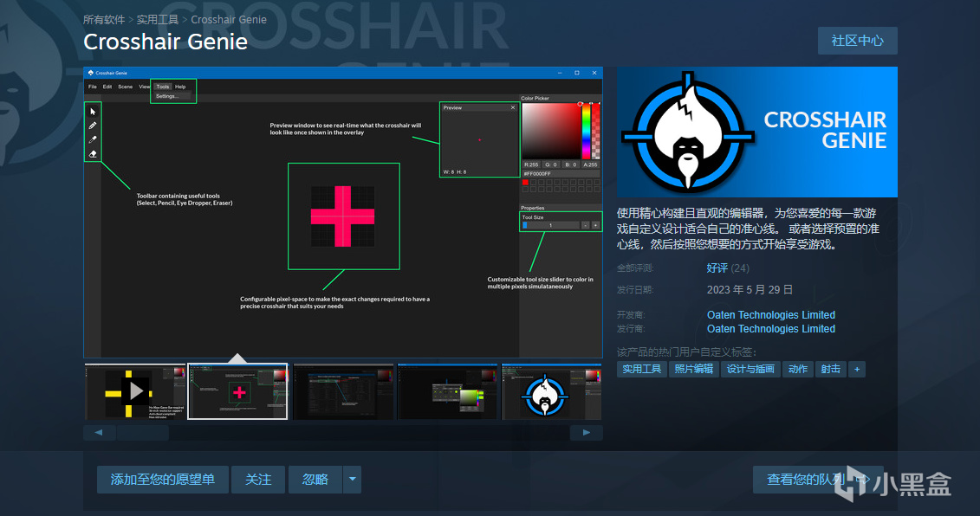Open the Edit menu in Crosshair Genie

(x=107, y=87)
